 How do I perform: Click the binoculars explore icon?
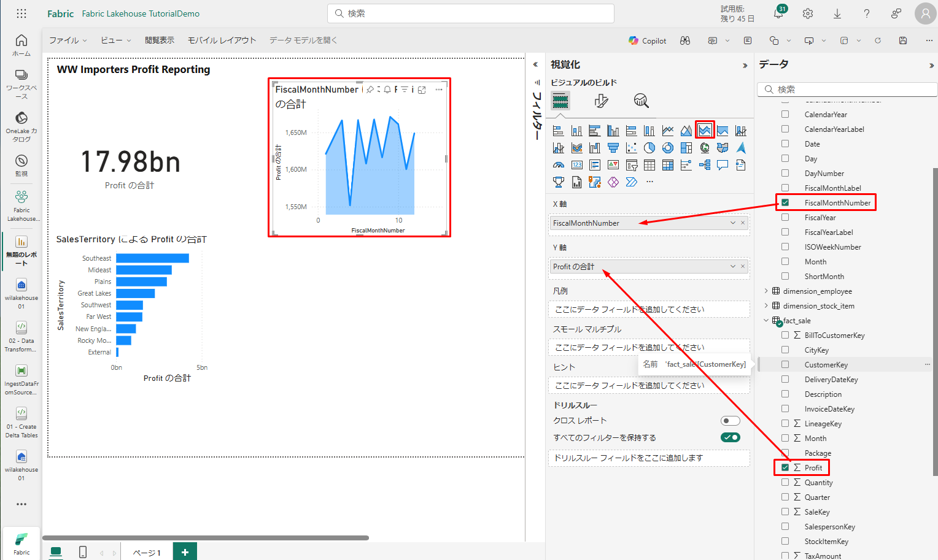tap(685, 40)
